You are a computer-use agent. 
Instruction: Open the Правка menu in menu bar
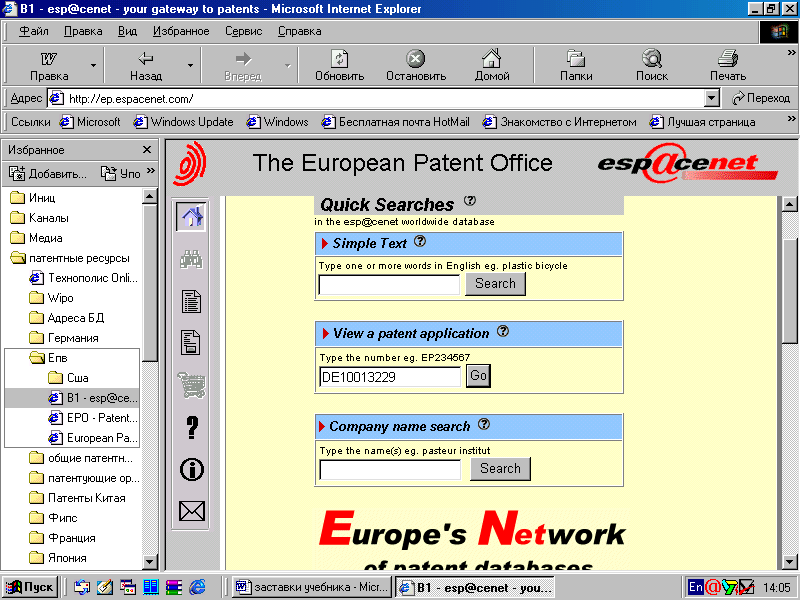[x=83, y=31]
